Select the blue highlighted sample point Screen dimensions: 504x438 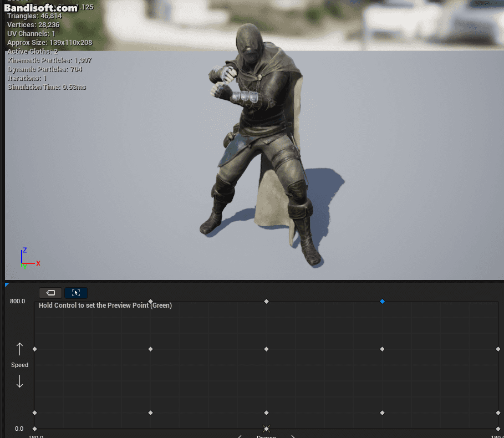[x=382, y=302]
